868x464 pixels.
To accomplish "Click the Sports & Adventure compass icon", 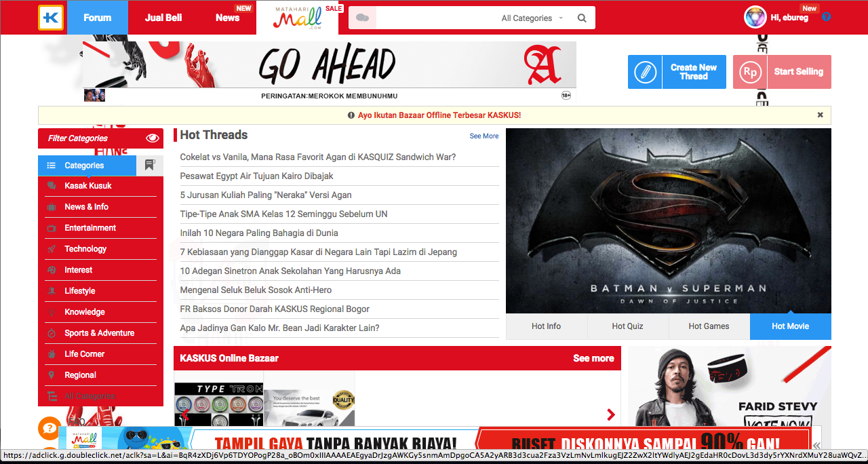I will tap(51, 333).
